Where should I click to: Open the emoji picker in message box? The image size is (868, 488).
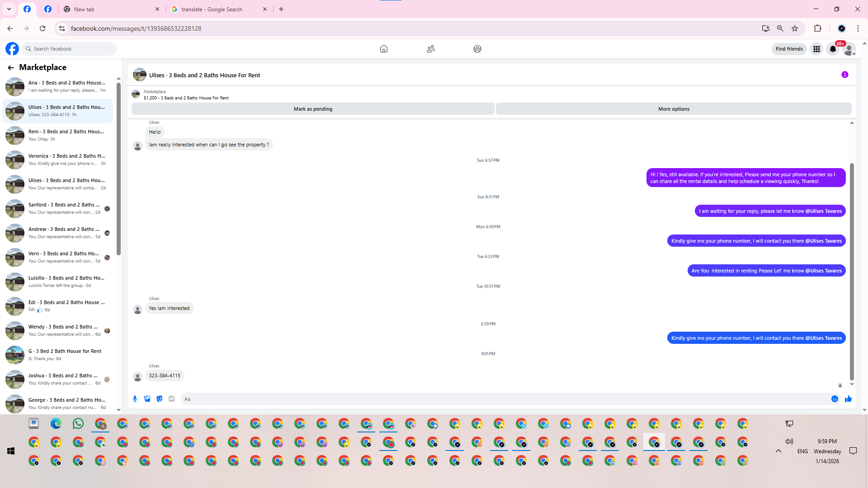coord(835,399)
